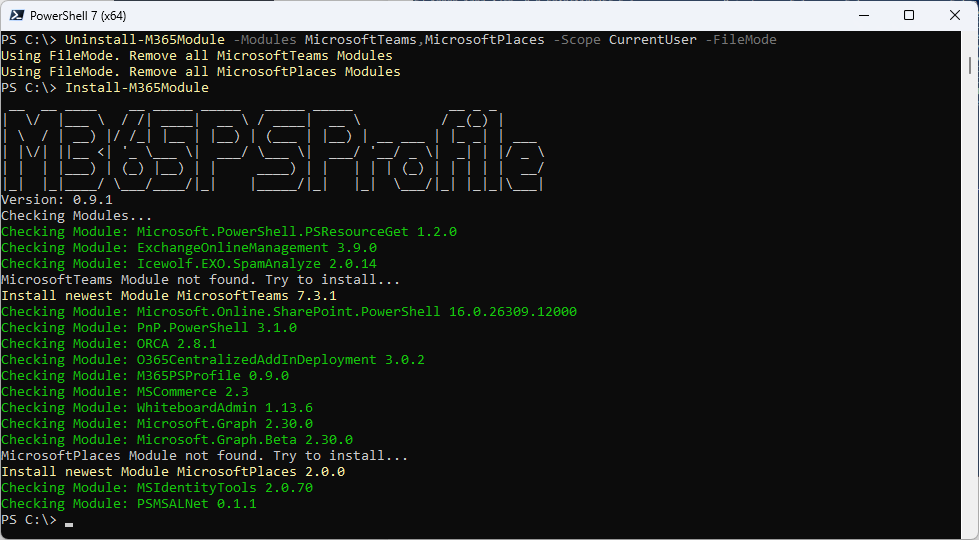This screenshot has height=540, width=979.
Task: Click the -Scope CurrentUser parameter text
Action: point(625,39)
